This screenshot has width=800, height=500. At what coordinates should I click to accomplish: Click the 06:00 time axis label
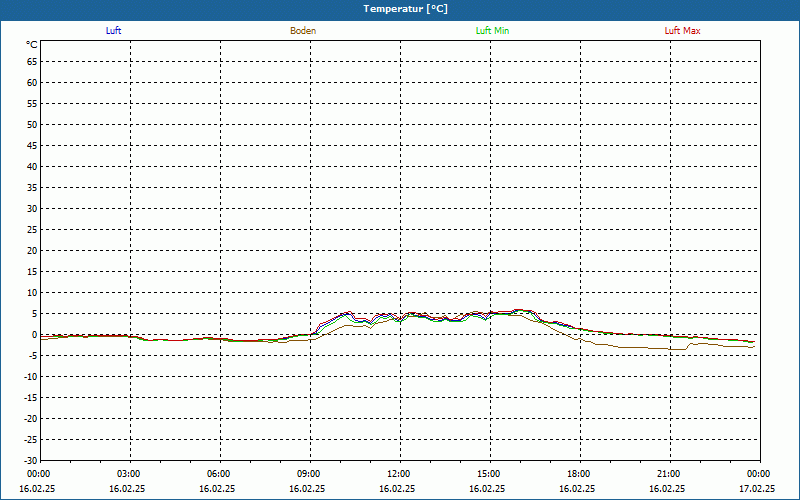pos(220,474)
